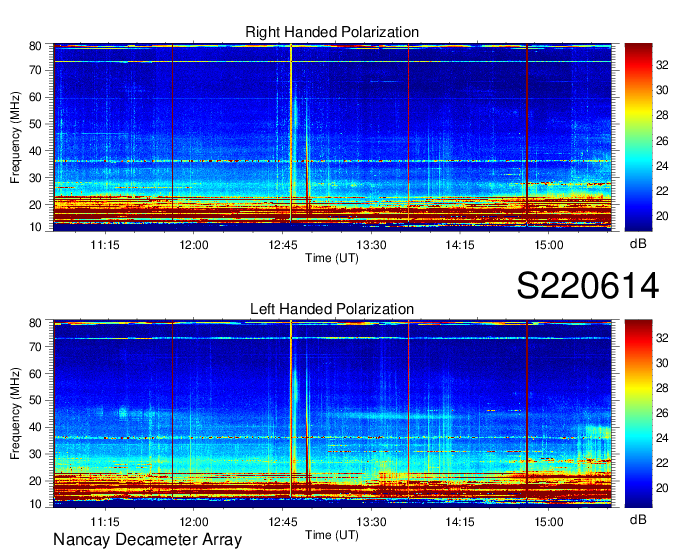
Task: Click the 50 MHz tick on Right Handed plot
Action: pos(36,124)
